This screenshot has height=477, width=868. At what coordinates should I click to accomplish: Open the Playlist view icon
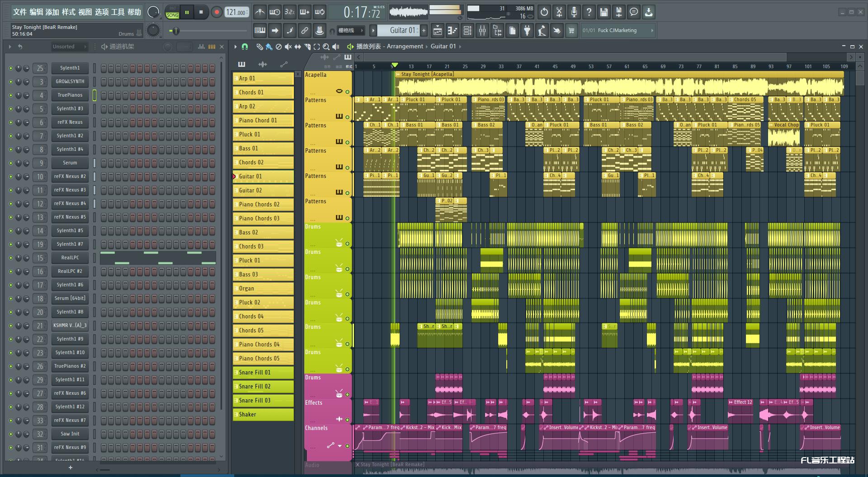point(438,30)
